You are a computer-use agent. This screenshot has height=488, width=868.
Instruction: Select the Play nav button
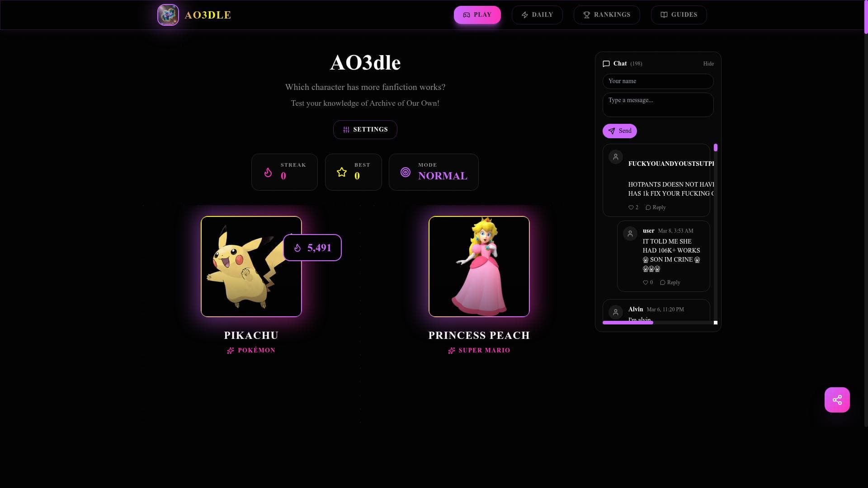pyautogui.click(x=477, y=15)
